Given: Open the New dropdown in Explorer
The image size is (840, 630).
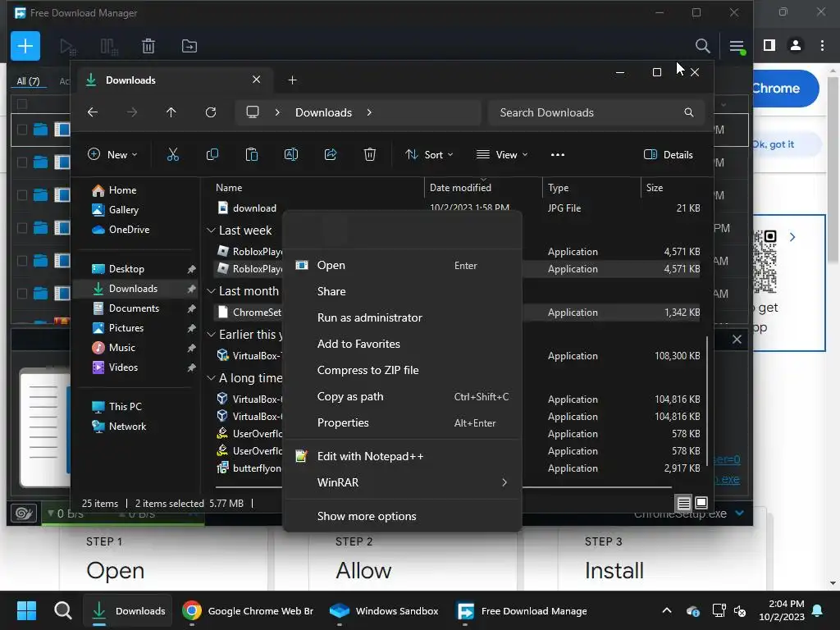Looking at the screenshot, I should point(112,155).
